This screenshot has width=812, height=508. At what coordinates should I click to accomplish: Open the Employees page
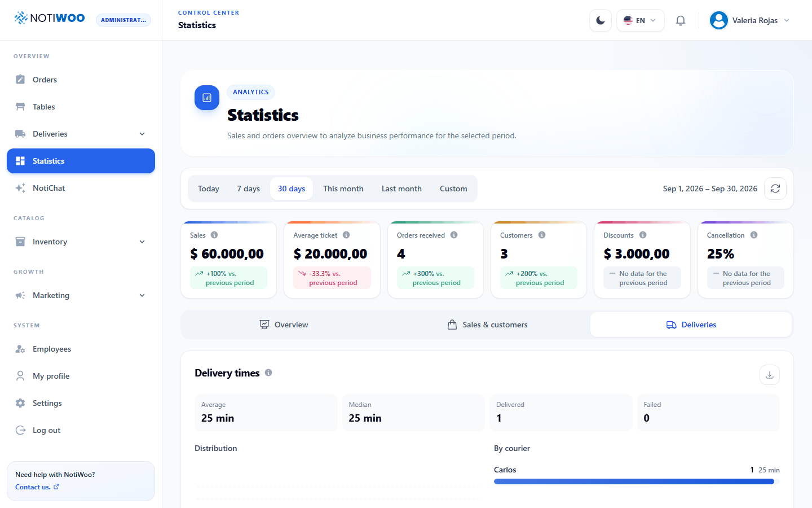click(81, 349)
